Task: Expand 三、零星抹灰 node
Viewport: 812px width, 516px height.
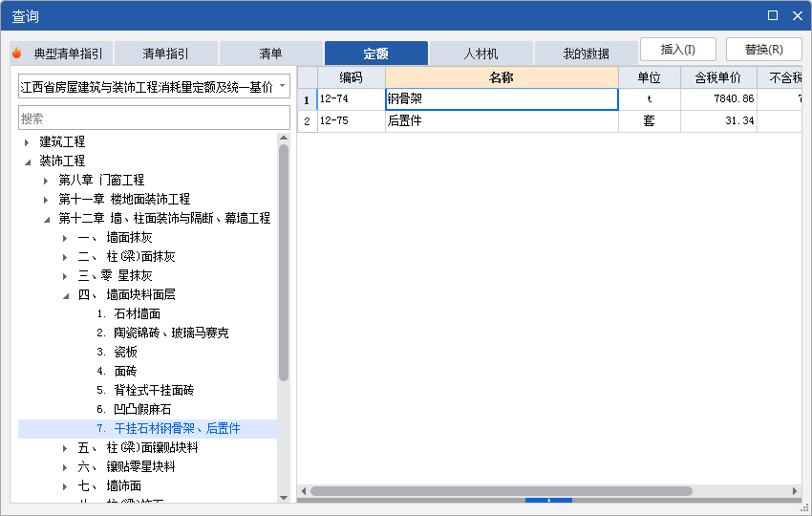Action: click(x=65, y=276)
